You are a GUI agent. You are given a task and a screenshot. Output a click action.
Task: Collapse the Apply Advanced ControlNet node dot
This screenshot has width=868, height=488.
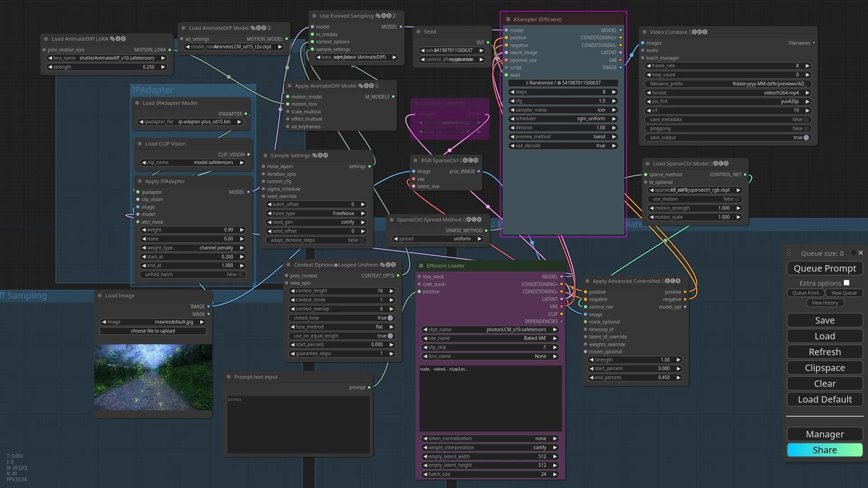(x=587, y=281)
